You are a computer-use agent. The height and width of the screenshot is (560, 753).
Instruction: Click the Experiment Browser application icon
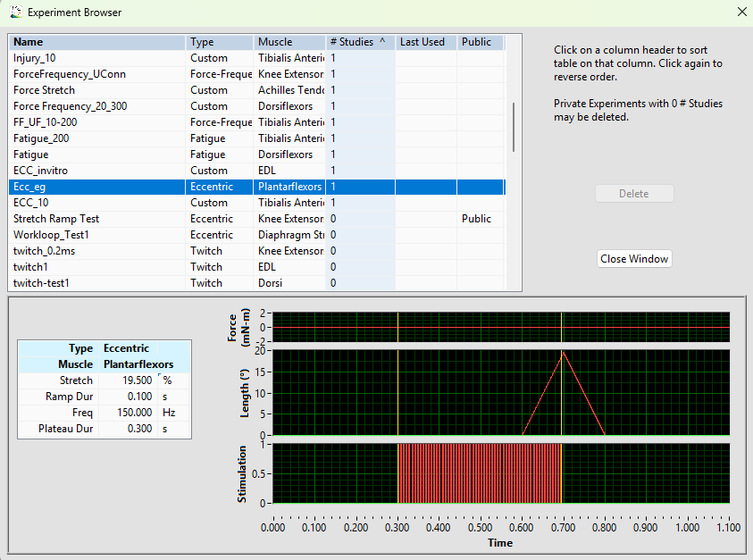point(15,13)
